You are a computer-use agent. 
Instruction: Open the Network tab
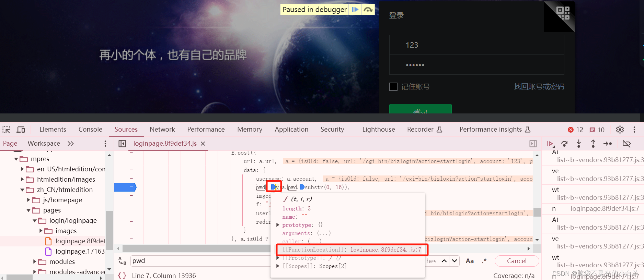click(x=162, y=130)
